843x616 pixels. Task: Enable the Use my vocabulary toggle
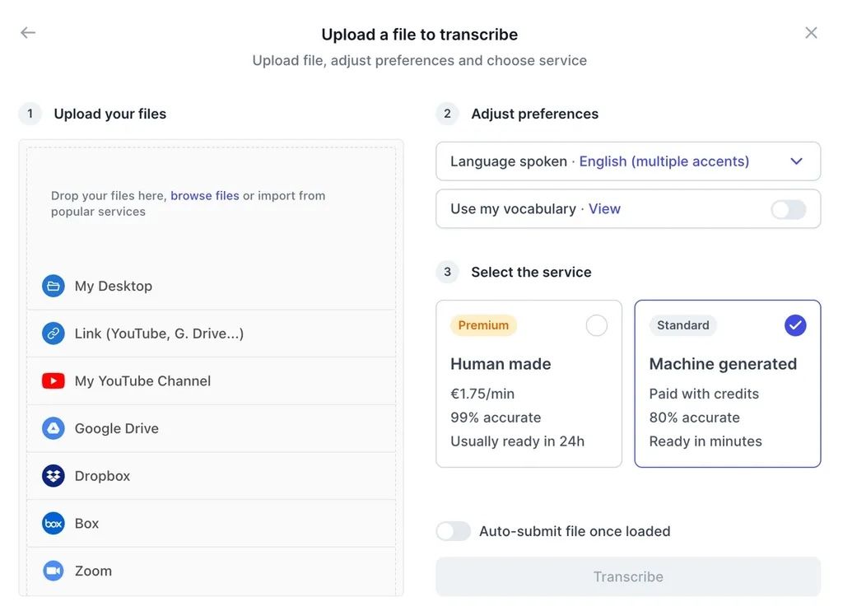[x=788, y=209]
